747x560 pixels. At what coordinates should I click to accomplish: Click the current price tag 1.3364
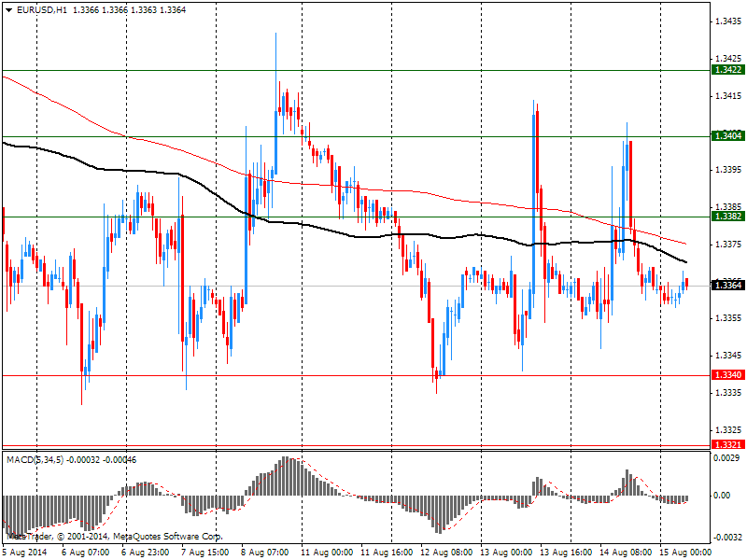(x=727, y=286)
